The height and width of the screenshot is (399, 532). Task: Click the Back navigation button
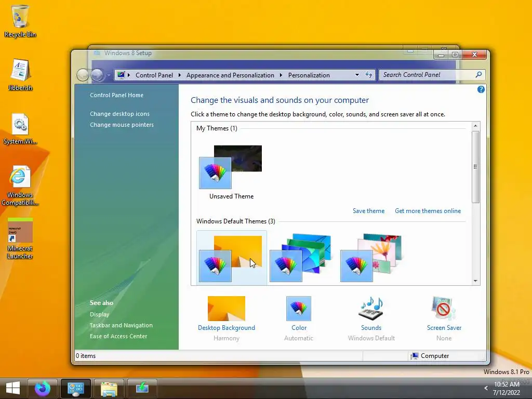[83, 75]
